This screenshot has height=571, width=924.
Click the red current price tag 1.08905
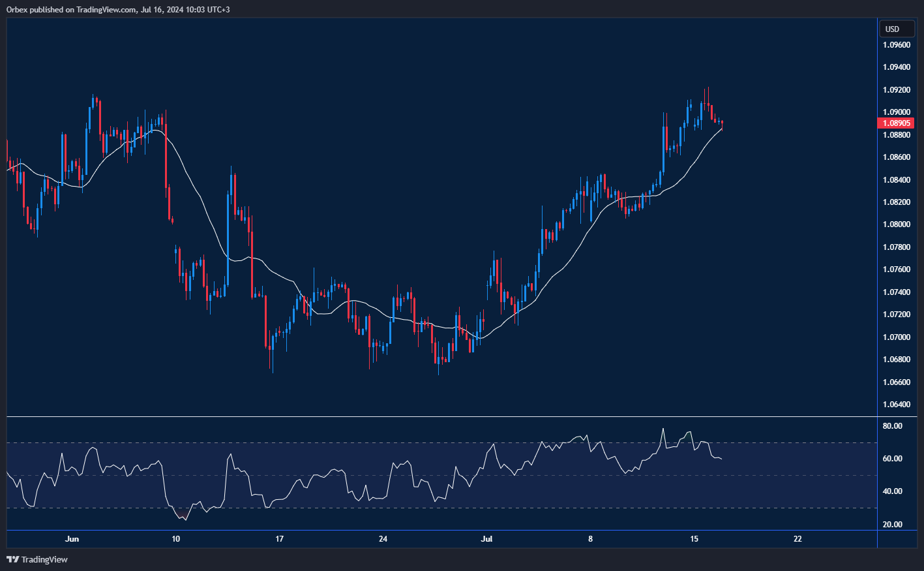895,123
